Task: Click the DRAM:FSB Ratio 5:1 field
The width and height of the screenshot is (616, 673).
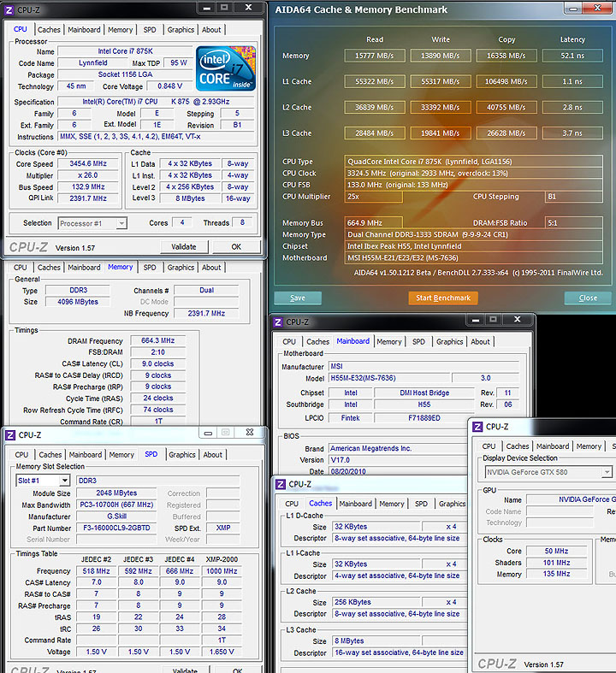Action: pyautogui.click(x=573, y=222)
